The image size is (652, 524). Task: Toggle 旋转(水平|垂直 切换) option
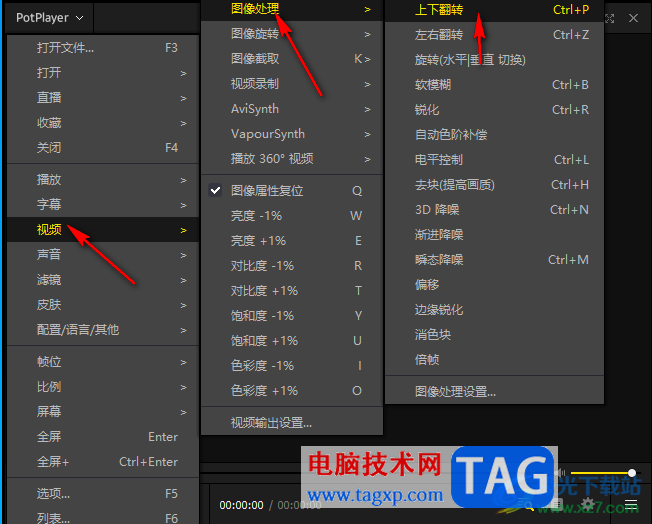click(x=494, y=60)
